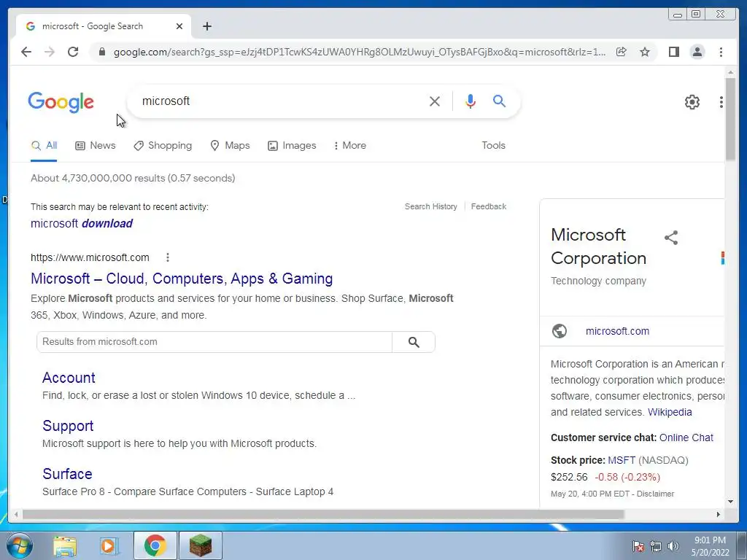Image resolution: width=747 pixels, height=560 pixels.
Task: Open Minecraft from the taskbar
Action: (201, 545)
